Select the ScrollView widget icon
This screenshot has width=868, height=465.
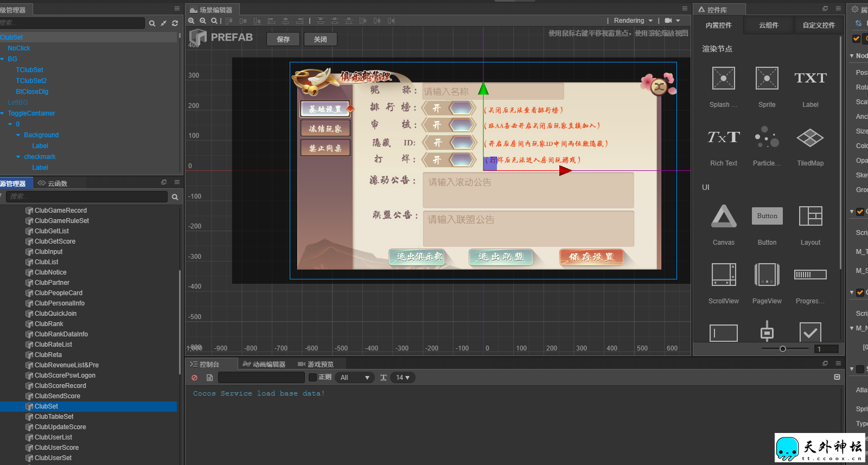click(724, 275)
